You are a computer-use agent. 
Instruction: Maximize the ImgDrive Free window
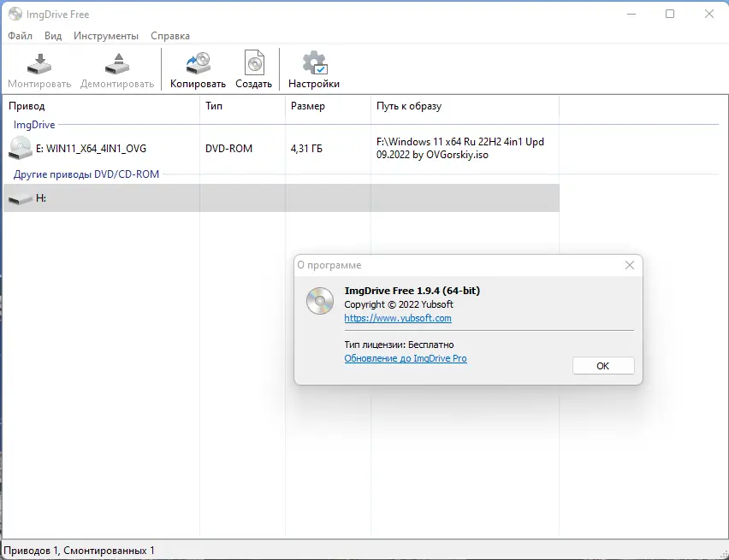pyautogui.click(x=670, y=14)
